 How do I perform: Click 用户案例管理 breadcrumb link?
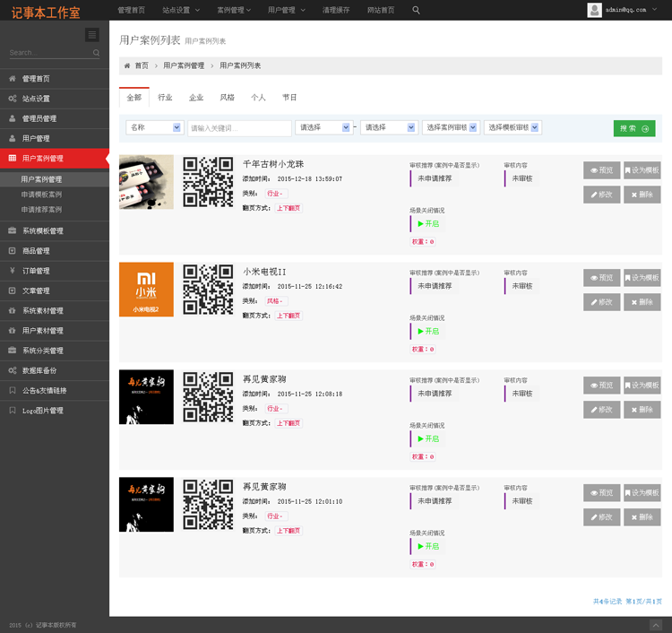(x=184, y=65)
